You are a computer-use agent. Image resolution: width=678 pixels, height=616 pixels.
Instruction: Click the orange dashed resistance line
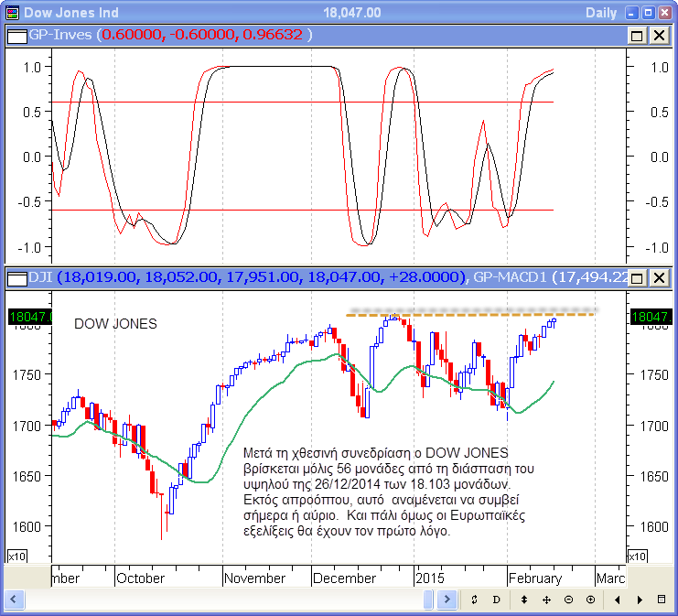pos(470,315)
